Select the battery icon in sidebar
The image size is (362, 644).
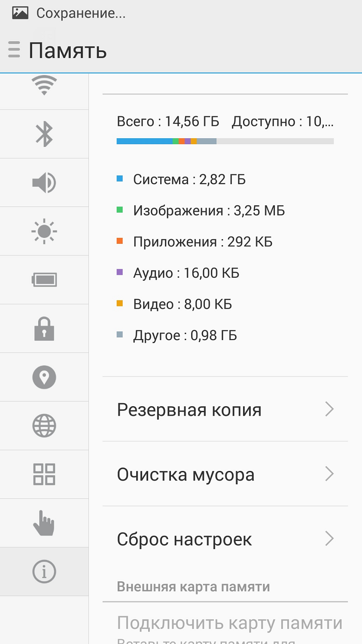click(x=44, y=280)
